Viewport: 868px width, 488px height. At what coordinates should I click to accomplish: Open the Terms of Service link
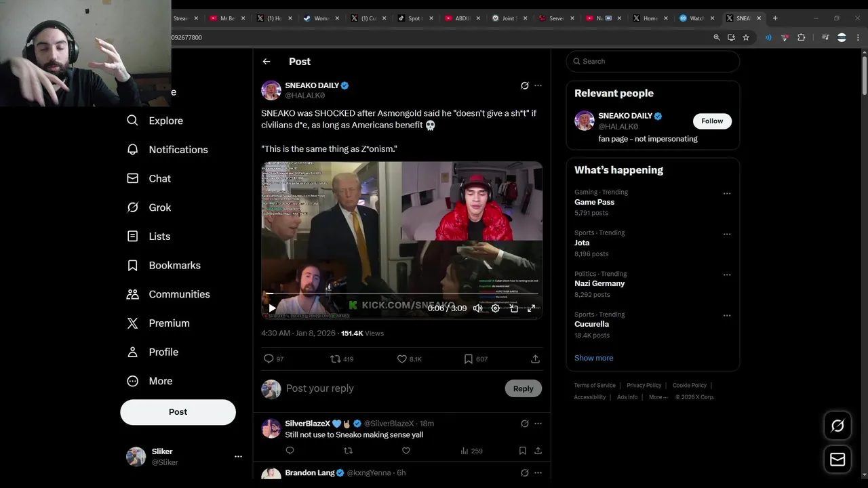click(x=595, y=385)
